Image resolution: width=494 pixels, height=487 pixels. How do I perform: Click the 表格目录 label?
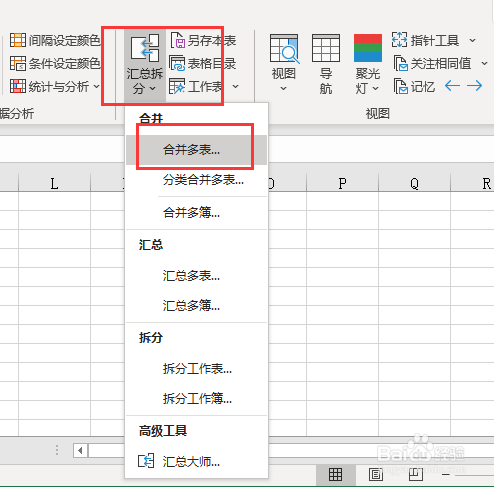tap(212, 64)
